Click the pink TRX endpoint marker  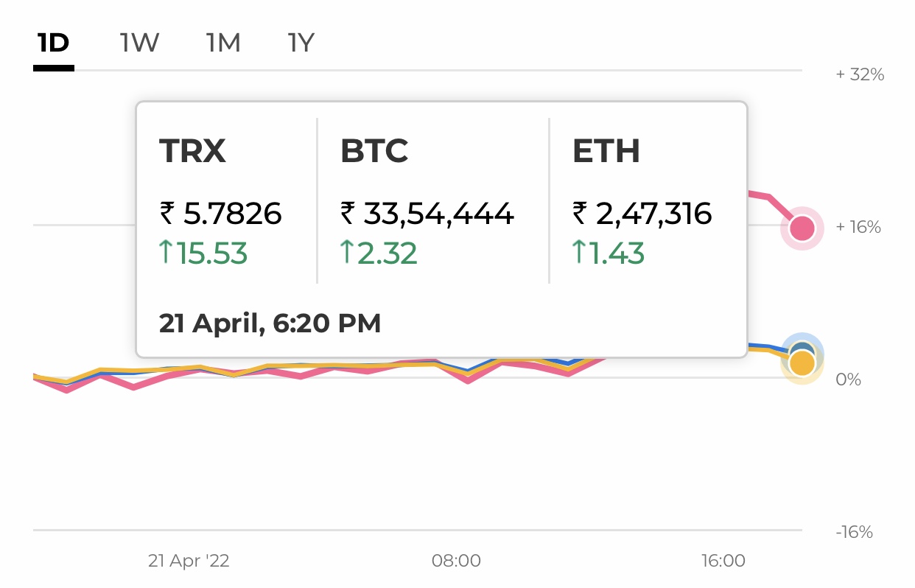click(x=802, y=228)
